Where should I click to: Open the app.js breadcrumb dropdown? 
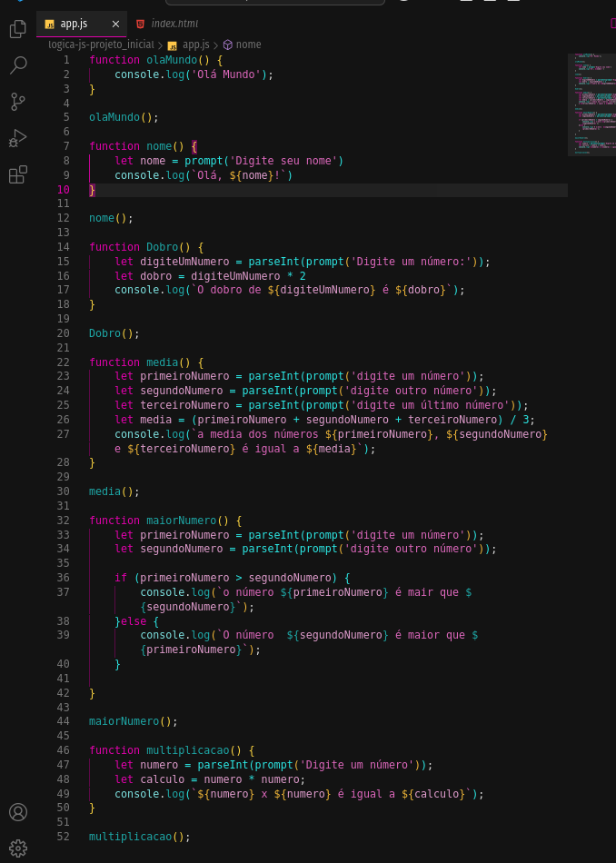click(x=188, y=45)
